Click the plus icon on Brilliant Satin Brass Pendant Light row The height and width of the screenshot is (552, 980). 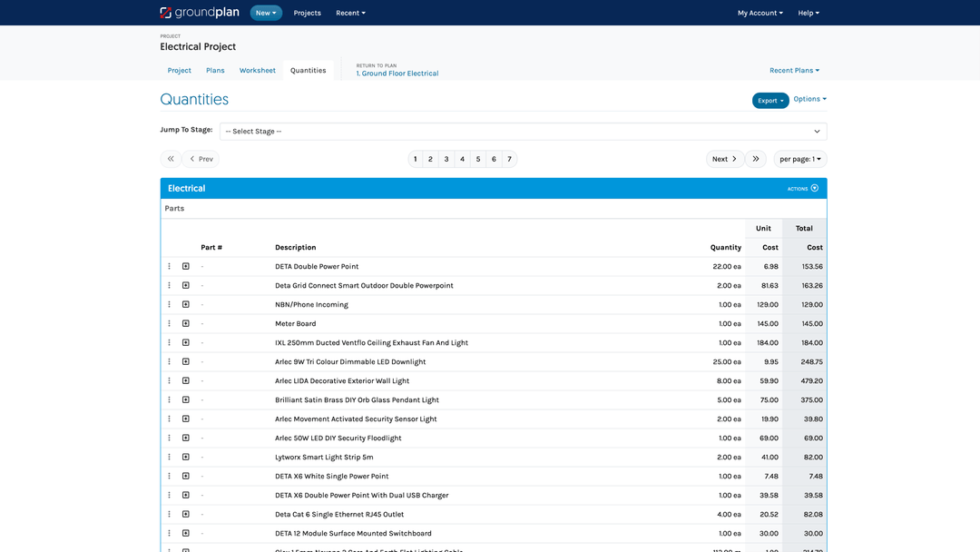[186, 399]
